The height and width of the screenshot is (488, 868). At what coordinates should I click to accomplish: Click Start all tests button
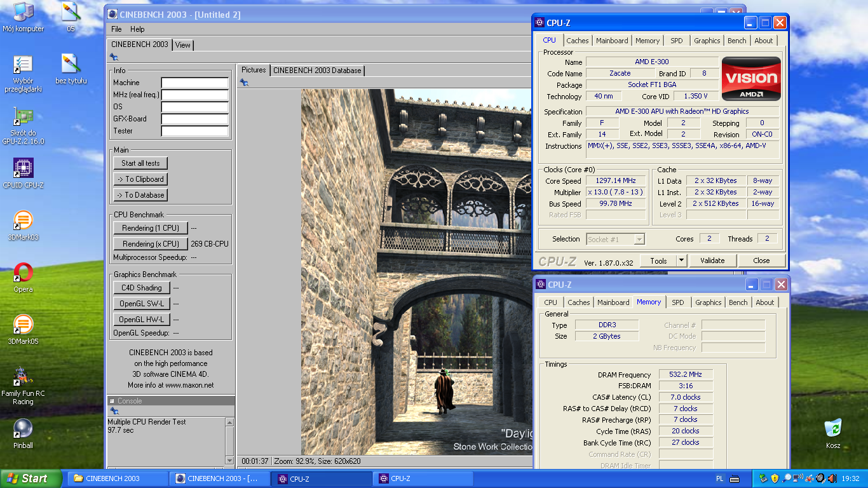[141, 163]
